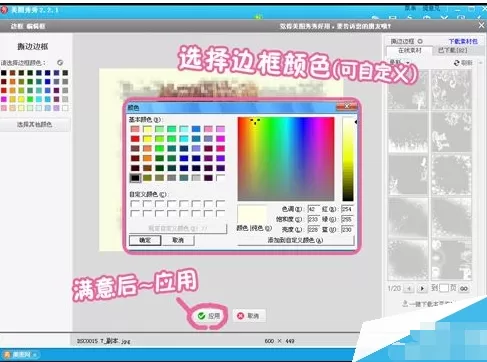Select first empty custom color slot
Viewport: 487px width, 362px height.
135,203
